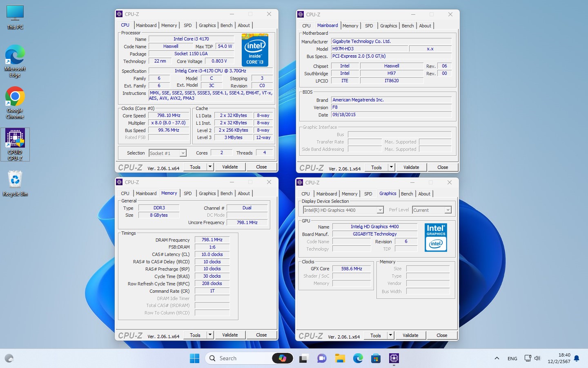588x368 pixels.
Task: Click the title icon of the Mainboard window
Action: [x=301, y=14]
